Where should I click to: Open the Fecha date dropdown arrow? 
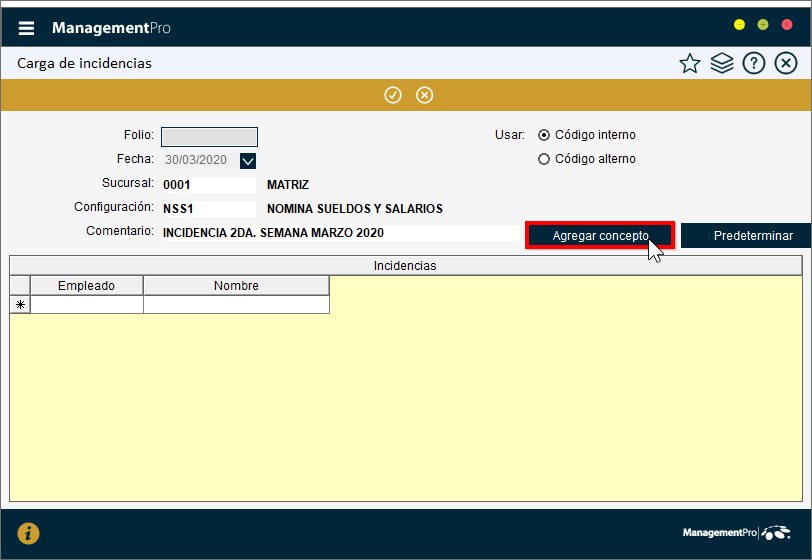click(248, 161)
